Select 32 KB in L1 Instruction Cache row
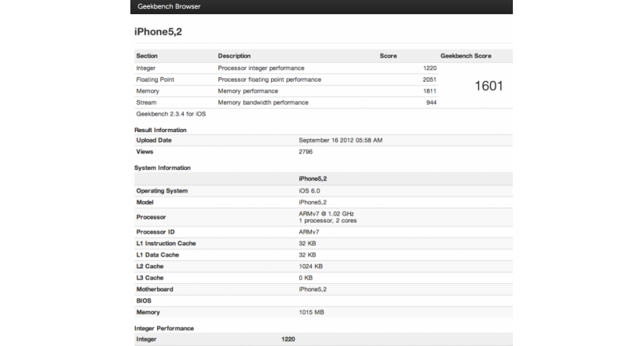Screen dimensions: 644x346 coord(307,244)
